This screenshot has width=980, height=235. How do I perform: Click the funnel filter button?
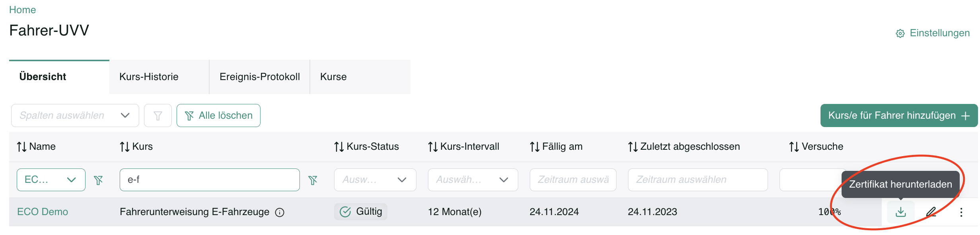coord(157,116)
